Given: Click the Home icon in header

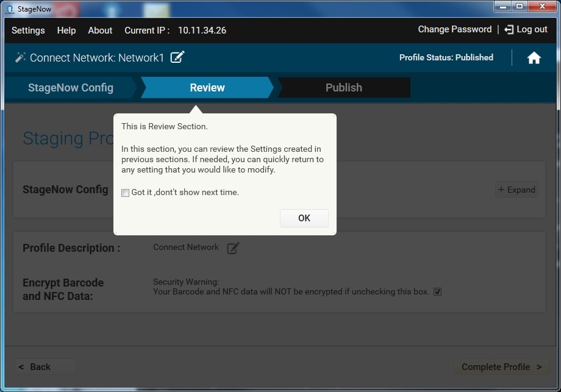Looking at the screenshot, I should pyautogui.click(x=534, y=58).
